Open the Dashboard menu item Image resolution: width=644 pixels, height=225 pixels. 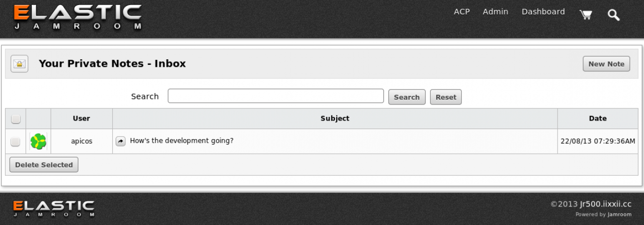coord(543,12)
